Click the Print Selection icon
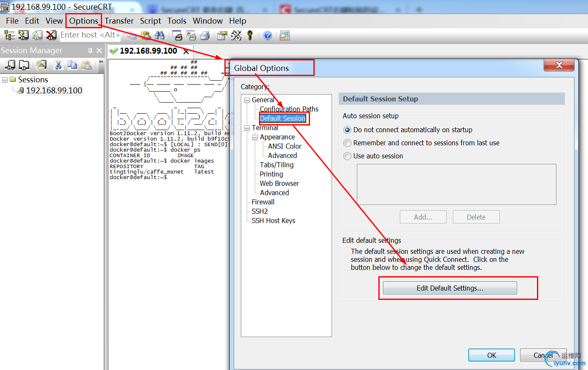This screenshot has width=588, height=370. [192, 35]
